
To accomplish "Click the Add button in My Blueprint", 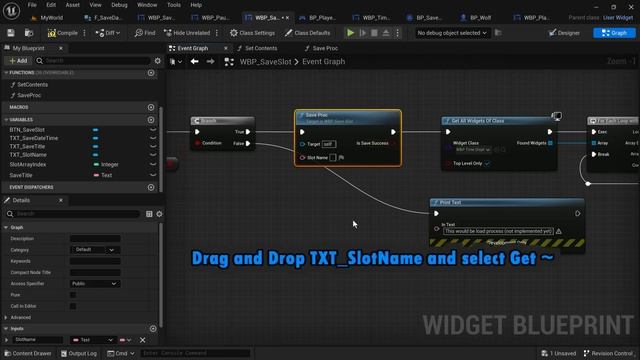I will 18,60.
